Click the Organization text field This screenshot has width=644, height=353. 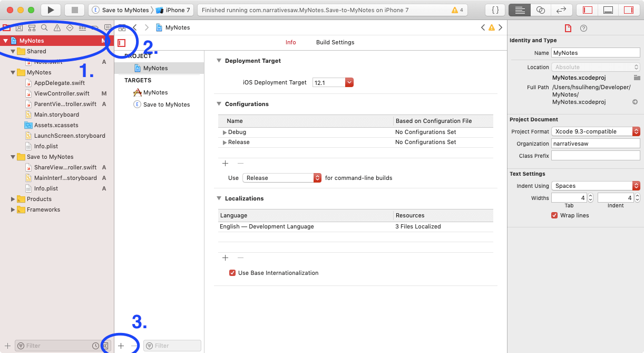tap(596, 144)
